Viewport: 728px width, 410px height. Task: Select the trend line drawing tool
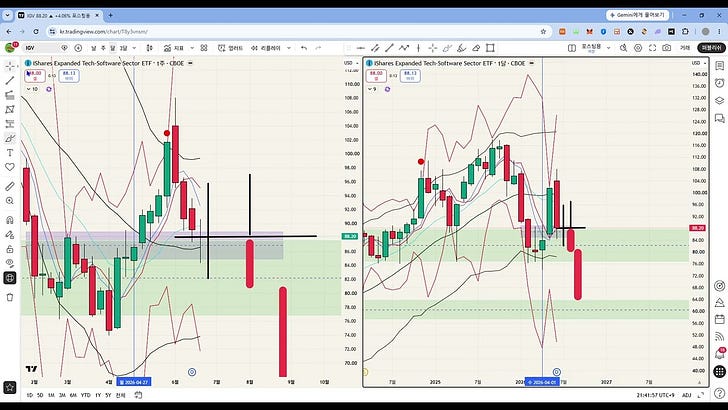(x=10, y=80)
